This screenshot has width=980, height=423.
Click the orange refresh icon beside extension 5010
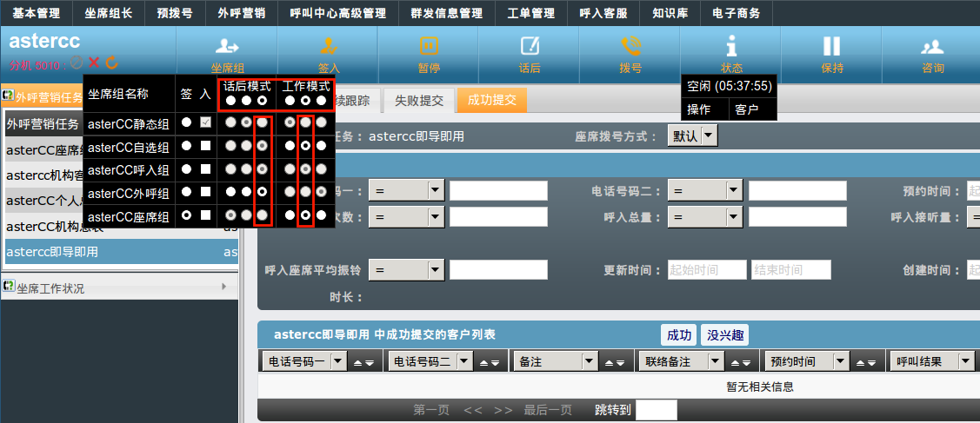tap(111, 63)
